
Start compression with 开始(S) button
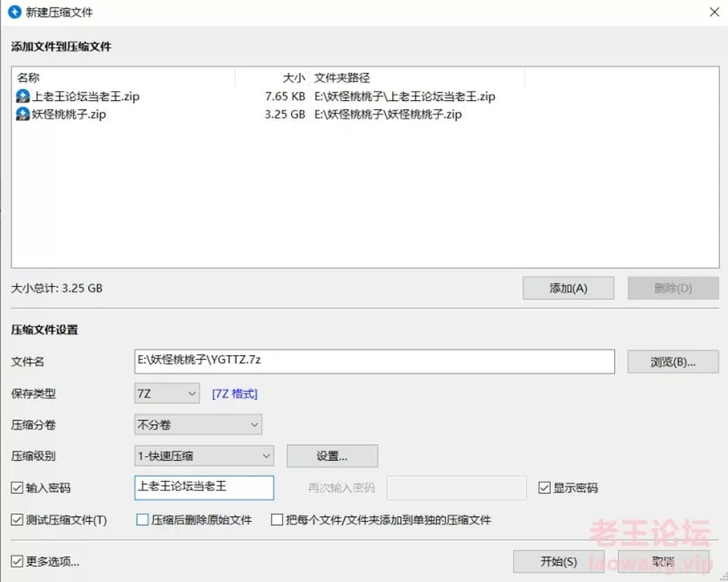coord(559,562)
